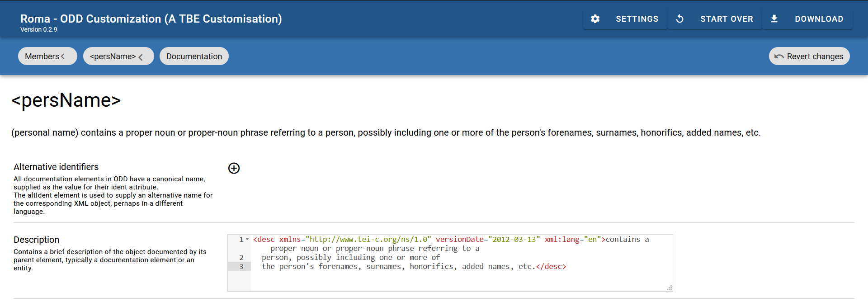The image size is (868, 302).
Task: Go to the <persName> breadcrumb
Action: tap(118, 57)
